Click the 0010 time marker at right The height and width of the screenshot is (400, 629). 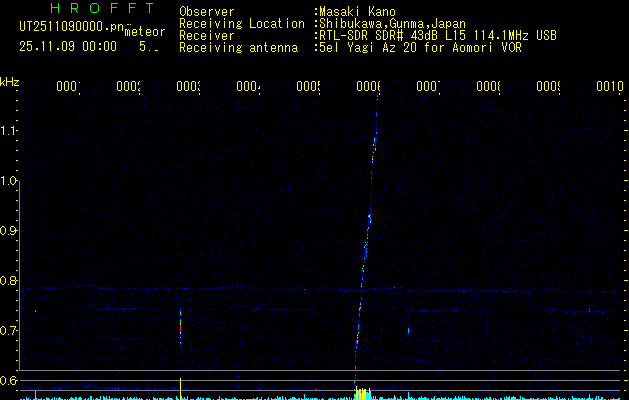click(x=610, y=87)
